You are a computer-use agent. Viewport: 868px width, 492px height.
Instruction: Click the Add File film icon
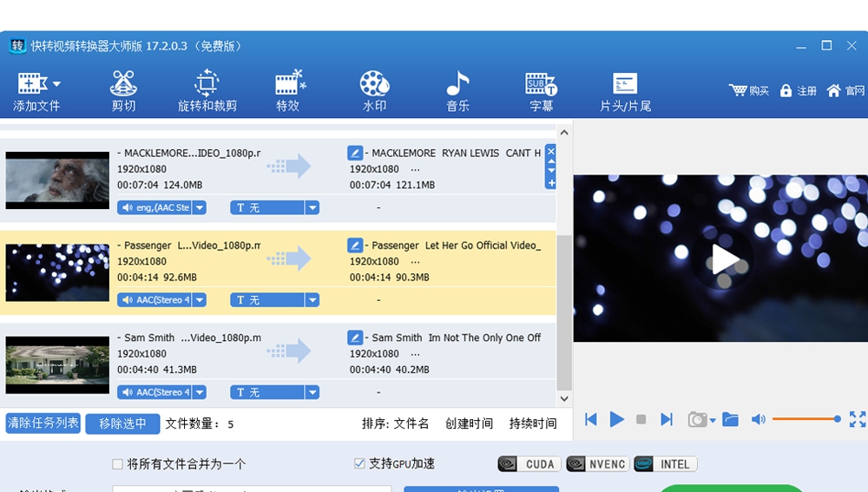coord(31,83)
